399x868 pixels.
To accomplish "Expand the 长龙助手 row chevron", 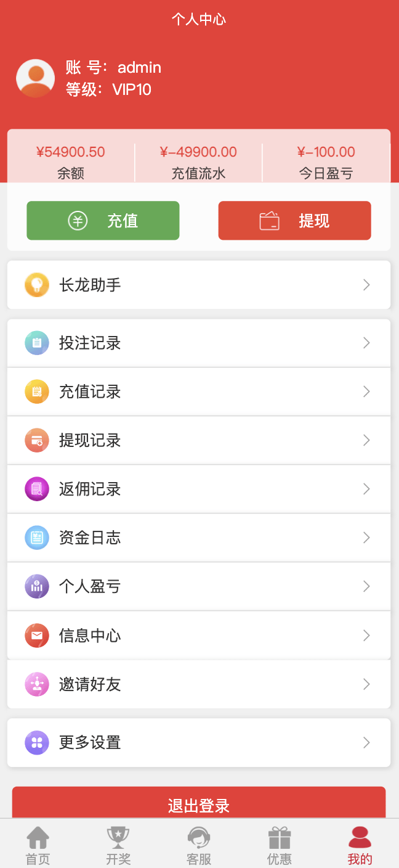I will pyautogui.click(x=366, y=285).
